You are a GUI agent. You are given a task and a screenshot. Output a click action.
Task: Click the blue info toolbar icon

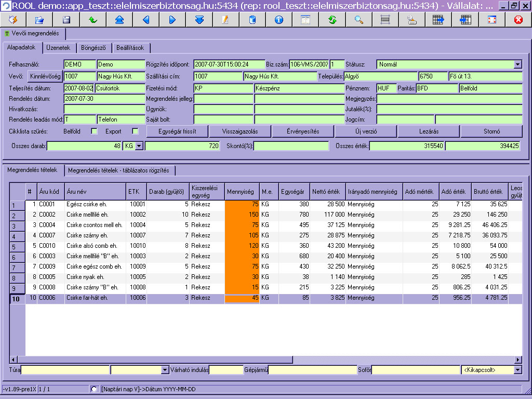[279, 20]
